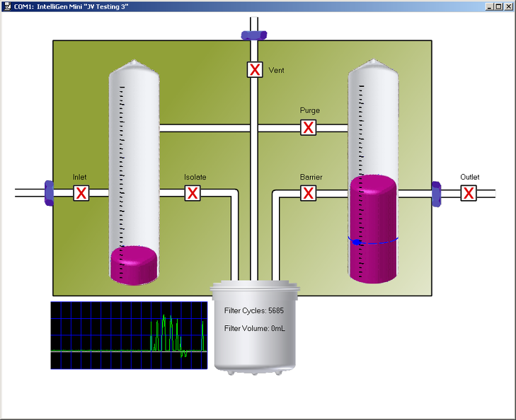This screenshot has height=420, width=516.
Task: Minimize the IntelliGen Mini window
Action: (489, 6)
